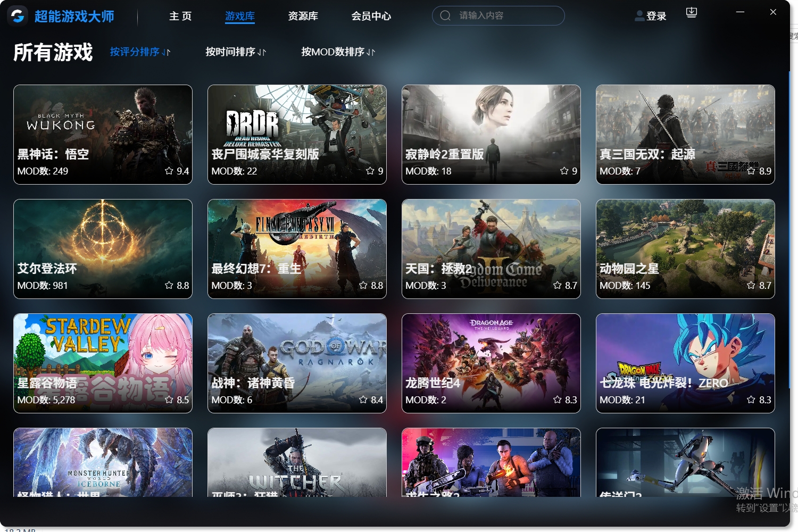Sort games by 按MOD数排序

[x=332, y=52]
